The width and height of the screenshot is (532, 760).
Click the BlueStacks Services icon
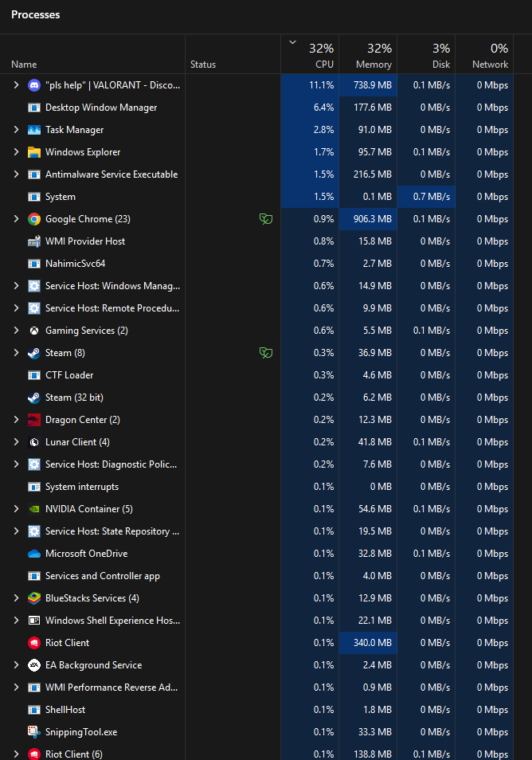pos(34,598)
